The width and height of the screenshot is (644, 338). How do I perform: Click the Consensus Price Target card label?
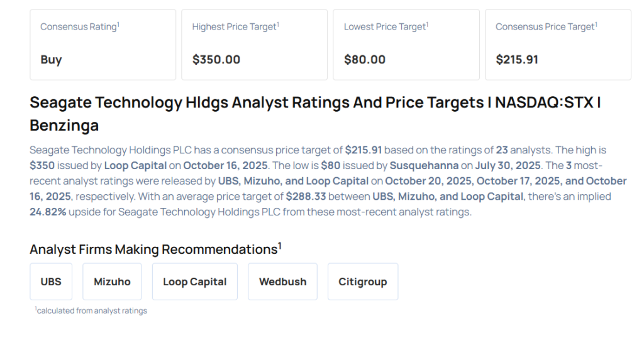pyautogui.click(x=545, y=27)
